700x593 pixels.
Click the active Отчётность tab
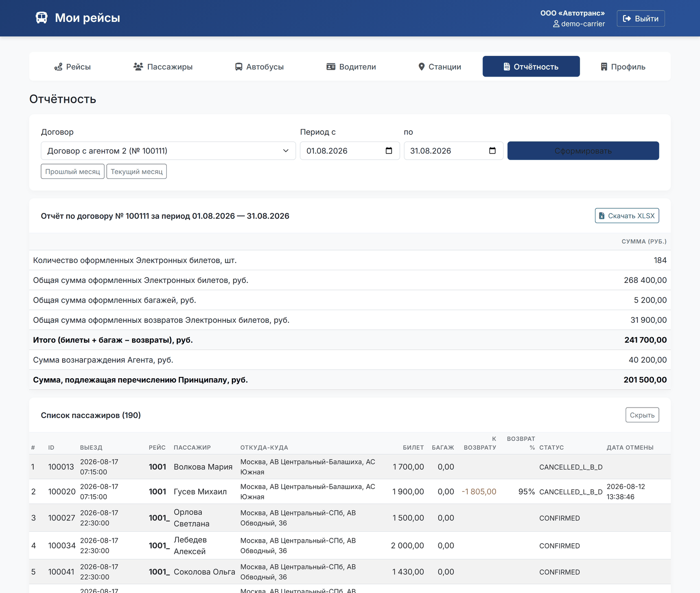[531, 66]
